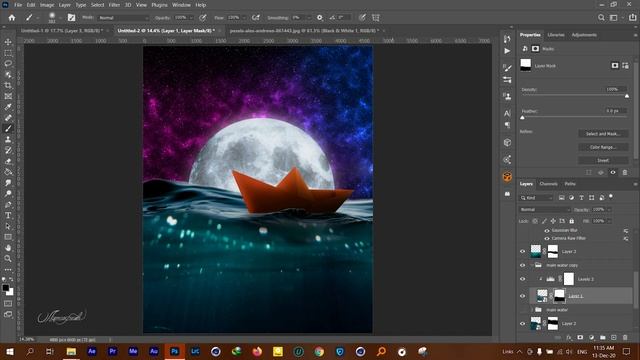Hide the Layer 1 layer
The image size is (640, 360).
[x=522, y=296]
